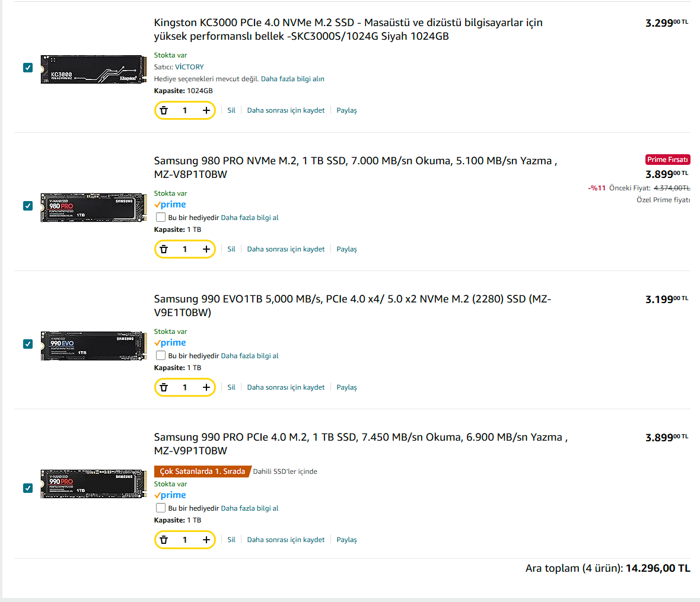Click 'Özel Prime fiyatı' text
The width and height of the screenshot is (700, 602).
coord(663,200)
